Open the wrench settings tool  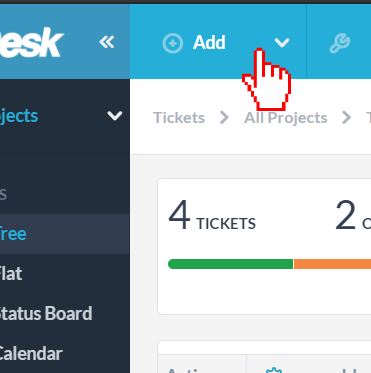[339, 43]
